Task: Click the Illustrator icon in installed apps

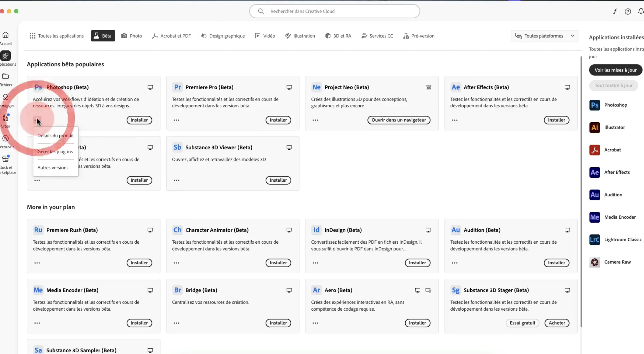Action: (594, 128)
